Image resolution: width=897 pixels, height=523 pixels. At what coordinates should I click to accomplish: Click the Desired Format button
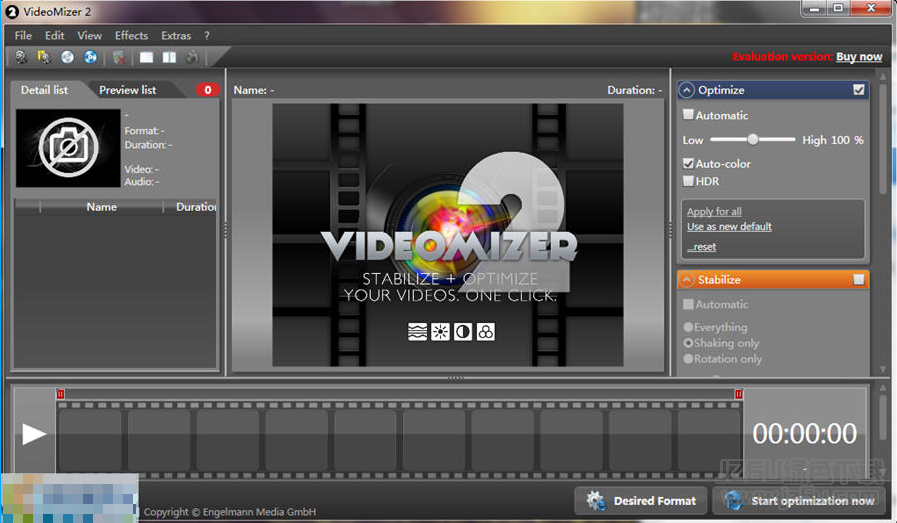[641, 501]
